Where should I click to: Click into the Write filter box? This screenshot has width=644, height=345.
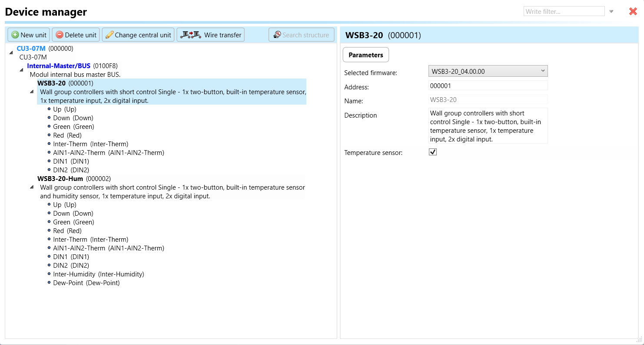point(564,12)
